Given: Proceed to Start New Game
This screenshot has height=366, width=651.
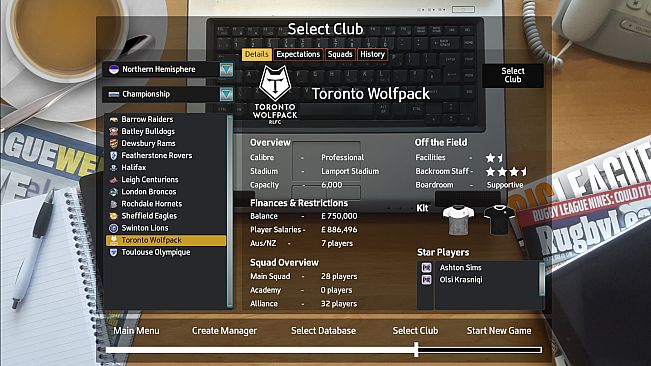Looking at the screenshot, I should click(x=499, y=331).
